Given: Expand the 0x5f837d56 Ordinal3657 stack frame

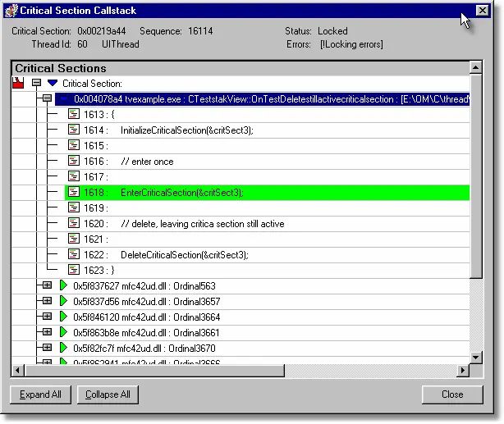Looking at the screenshot, I should click(48, 301).
